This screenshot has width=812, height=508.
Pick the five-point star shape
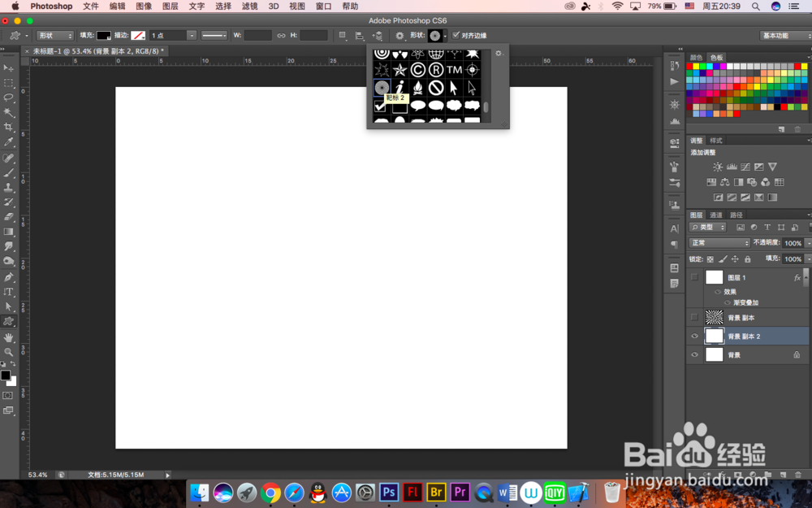pyautogui.click(x=400, y=69)
